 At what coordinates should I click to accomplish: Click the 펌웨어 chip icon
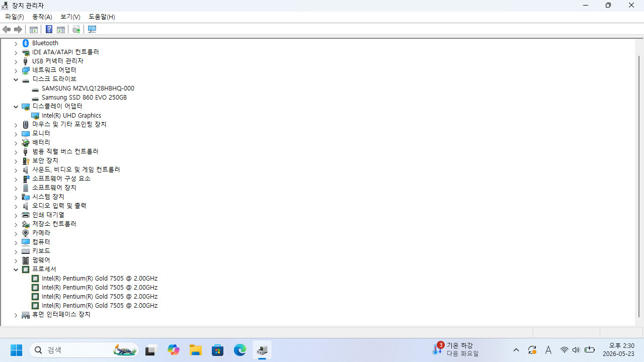coord(26,260)
